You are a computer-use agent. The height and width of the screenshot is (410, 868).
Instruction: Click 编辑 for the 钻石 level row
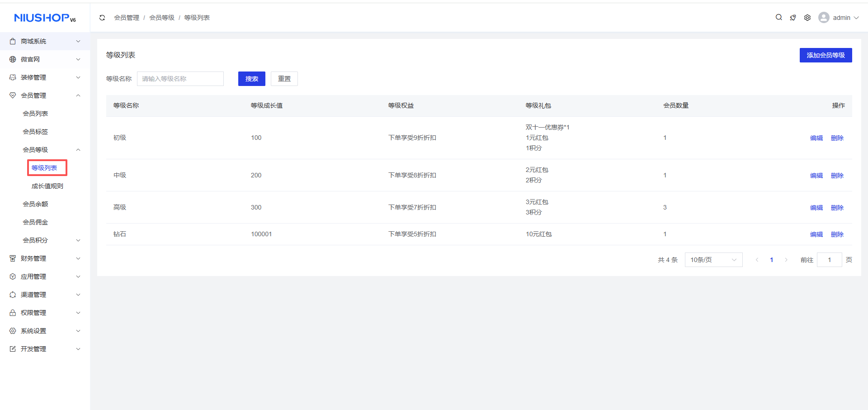(x=816, y=234)
